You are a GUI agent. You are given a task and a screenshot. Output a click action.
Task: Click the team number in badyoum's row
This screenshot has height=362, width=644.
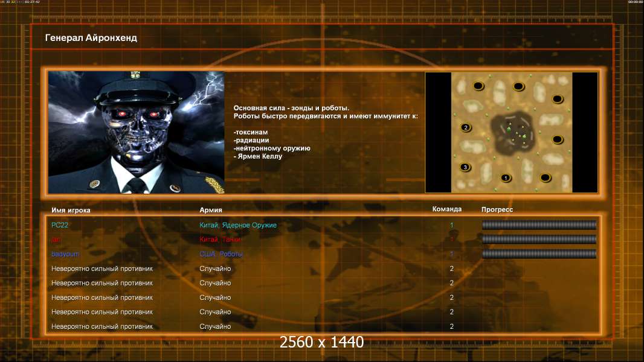click(451, 254)
